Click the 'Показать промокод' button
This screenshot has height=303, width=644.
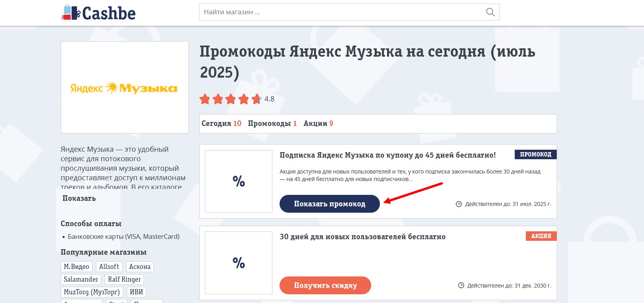tap(330, 204)
